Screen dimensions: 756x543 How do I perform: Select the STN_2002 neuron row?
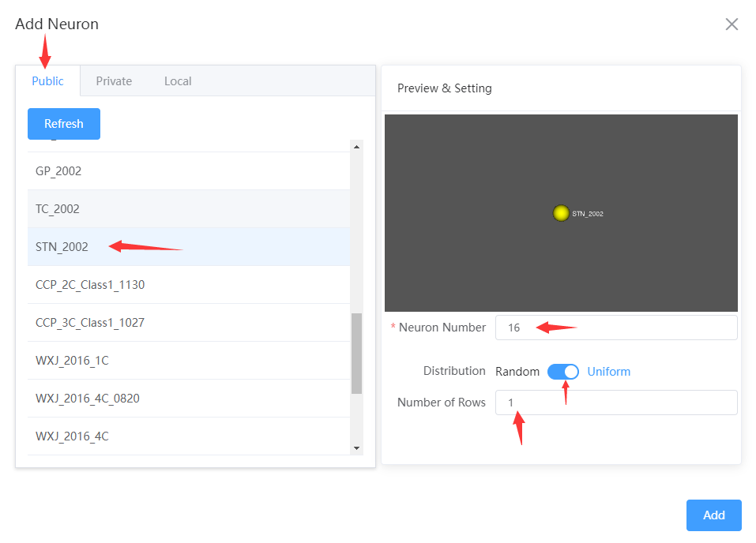click(x=189, y=247)
